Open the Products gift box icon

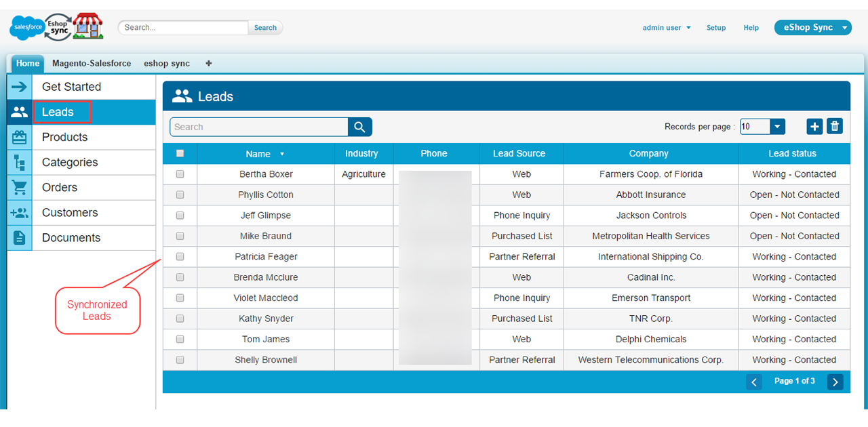[x=20, y=137]
